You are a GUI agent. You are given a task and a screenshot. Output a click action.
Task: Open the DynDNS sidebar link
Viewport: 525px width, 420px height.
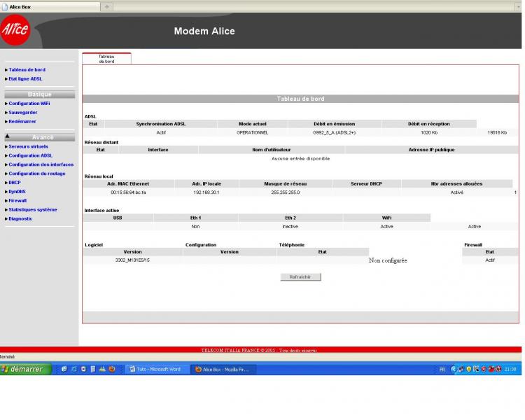click(17, 192)
